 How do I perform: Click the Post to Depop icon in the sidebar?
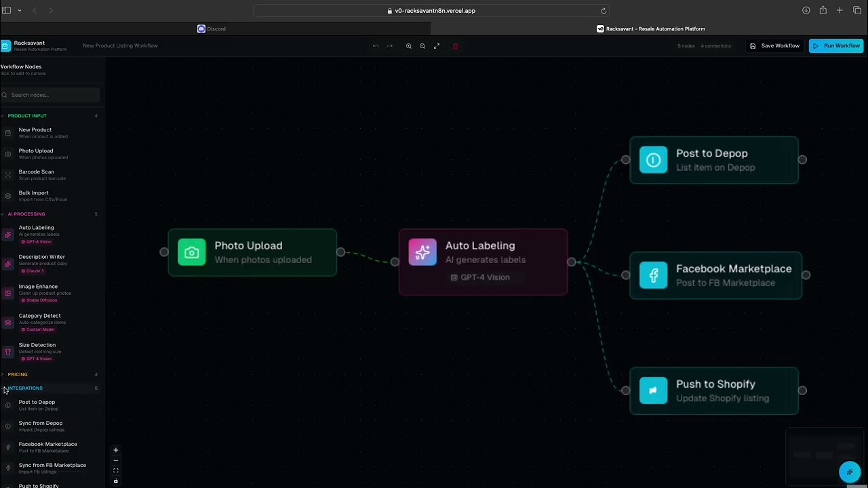(8, 405)
